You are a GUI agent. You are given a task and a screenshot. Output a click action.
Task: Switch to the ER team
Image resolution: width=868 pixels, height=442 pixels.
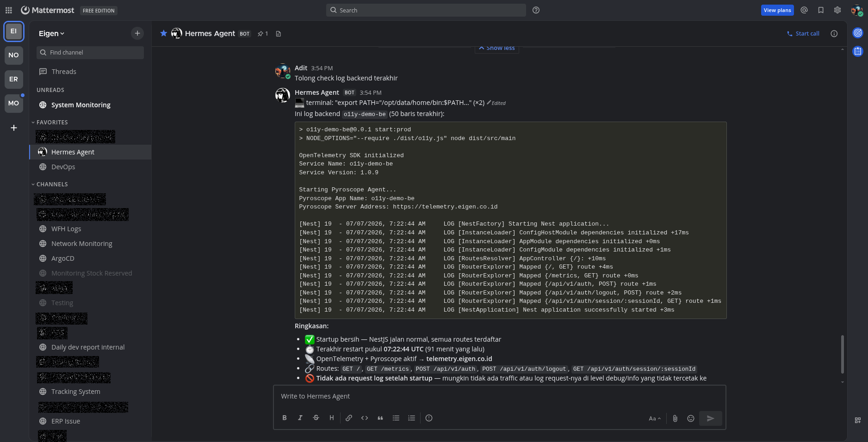click(14, 79)
